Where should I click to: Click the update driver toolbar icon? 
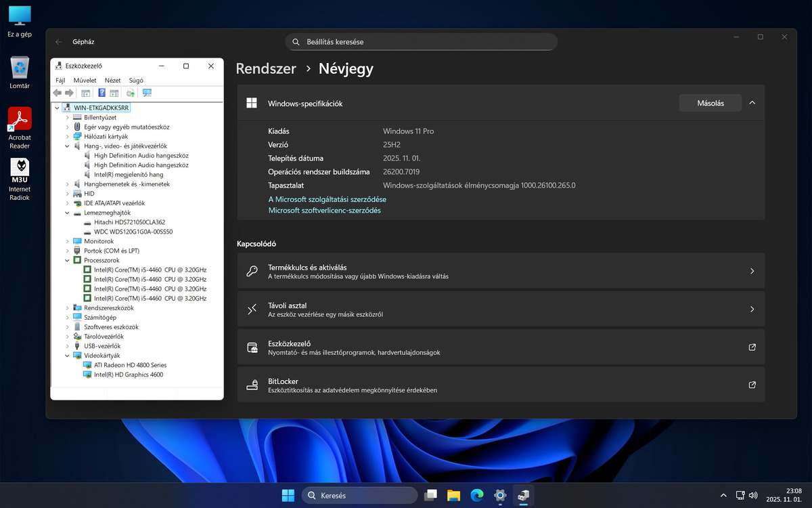tap(131, 93)
